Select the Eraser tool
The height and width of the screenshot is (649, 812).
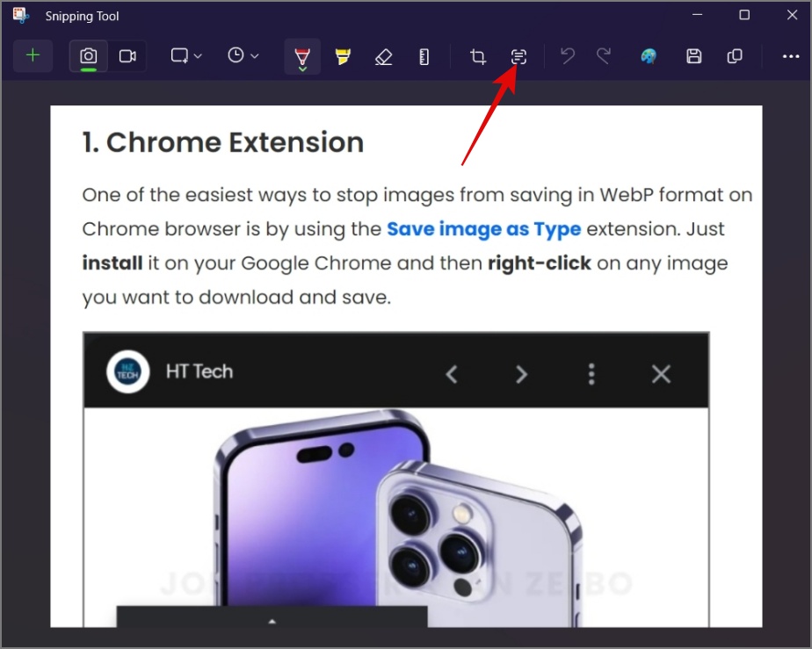(x=383, y=56)
